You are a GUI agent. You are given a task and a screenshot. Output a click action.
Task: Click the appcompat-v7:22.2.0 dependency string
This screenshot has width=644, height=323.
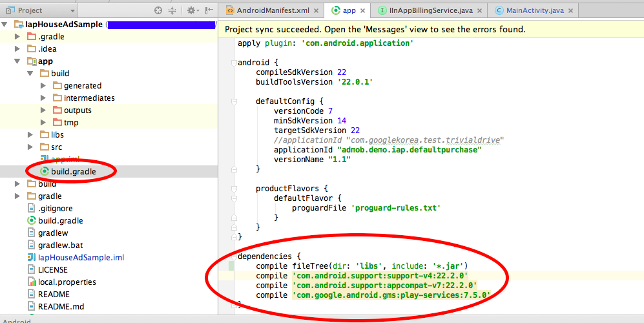coord(385,285)
